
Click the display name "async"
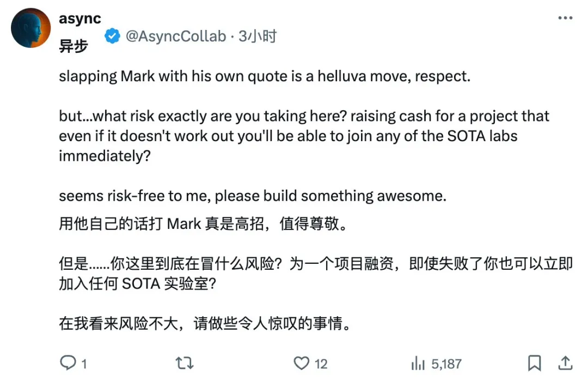tap(79, 18)
